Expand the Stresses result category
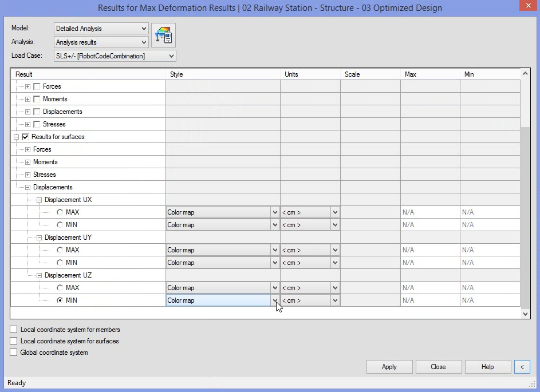Screen dimensions: 540x392 click(27, 124)
